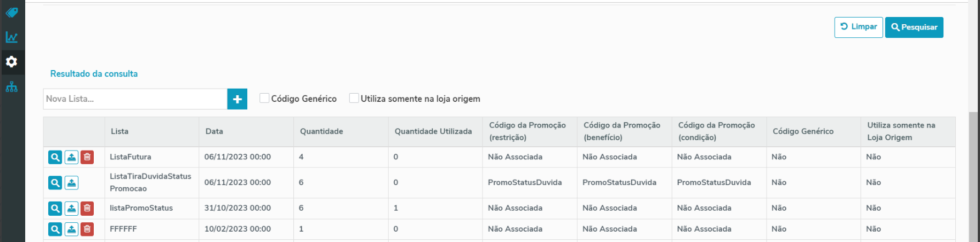
Task: Open the hierarchy sitemap sidebar icon
Action: point(12,87)
